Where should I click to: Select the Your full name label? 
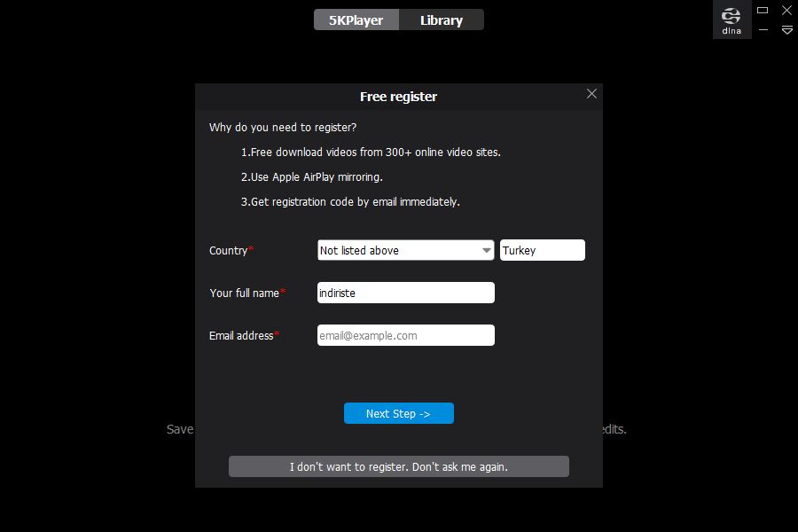(x=247, y=293)
